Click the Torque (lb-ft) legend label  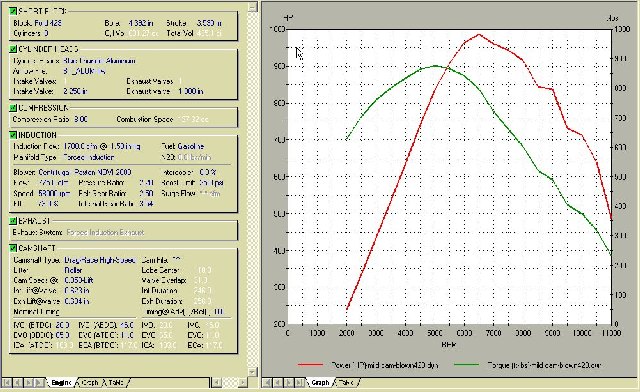pyautogui.click(x=544, y=365)
